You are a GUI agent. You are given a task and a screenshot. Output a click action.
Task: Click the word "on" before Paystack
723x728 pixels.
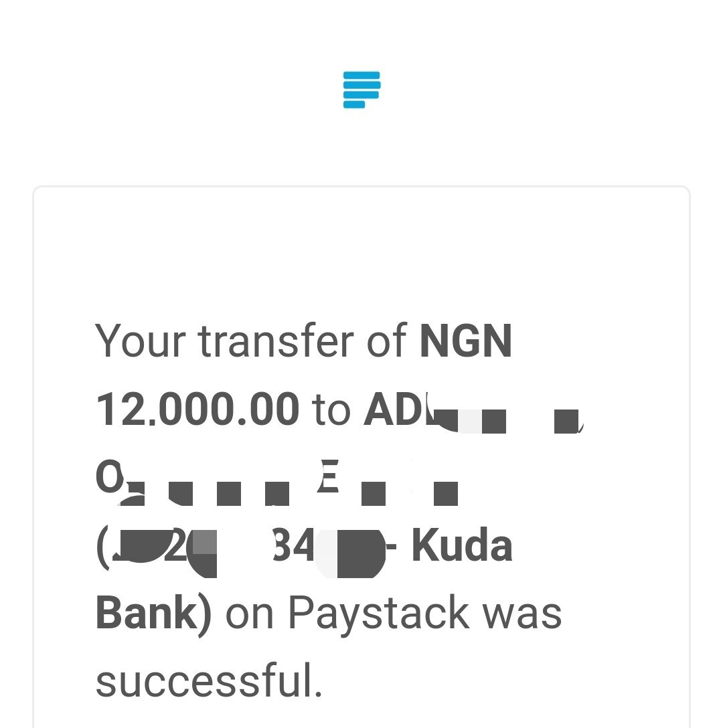(x=250, y=616)
